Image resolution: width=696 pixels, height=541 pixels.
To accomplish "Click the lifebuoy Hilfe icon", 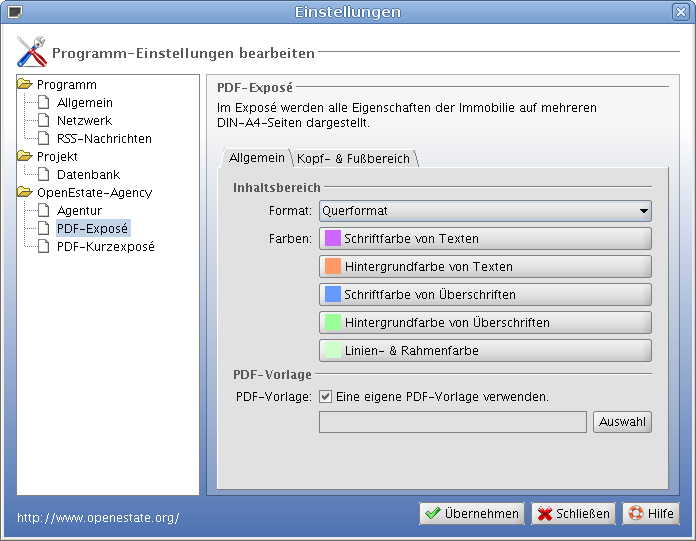I will pos(634,514).
